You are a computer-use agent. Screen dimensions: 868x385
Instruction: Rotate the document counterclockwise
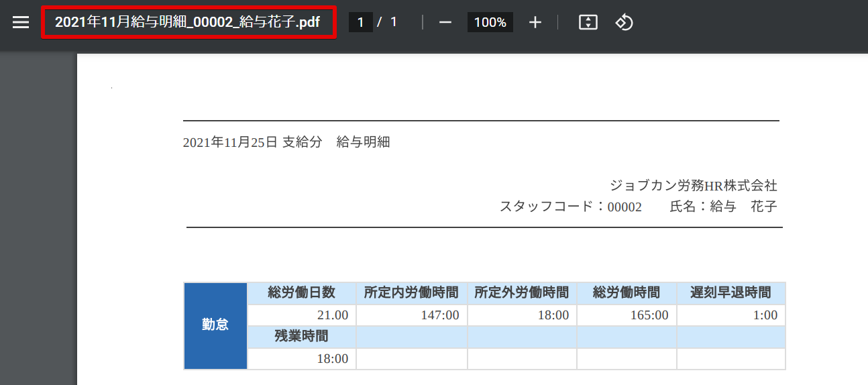[x=624, y=22]
